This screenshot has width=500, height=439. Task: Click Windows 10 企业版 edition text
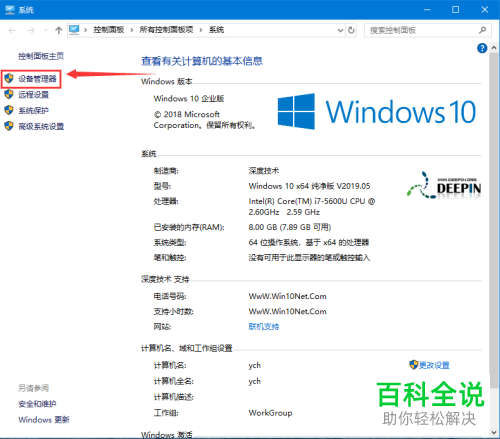(x=189, y=99)
